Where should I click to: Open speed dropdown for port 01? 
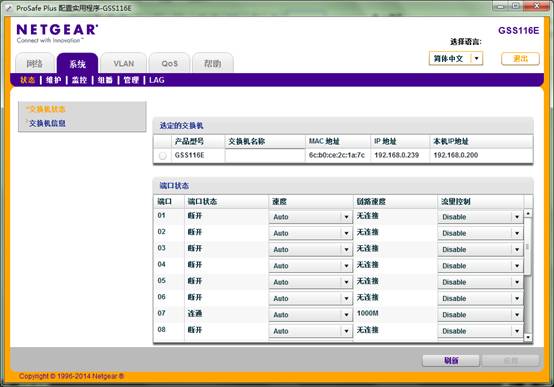click(311, 217)
